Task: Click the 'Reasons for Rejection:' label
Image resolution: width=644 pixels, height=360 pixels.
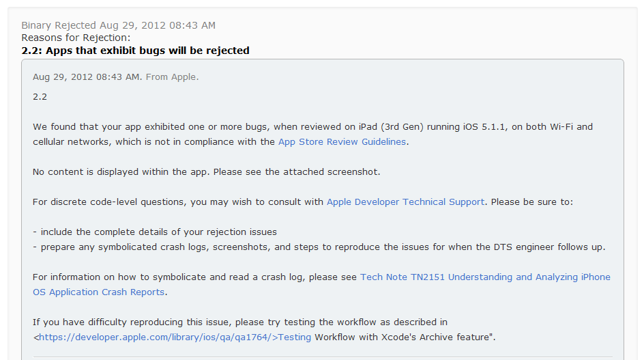Action: pos(76,38)
